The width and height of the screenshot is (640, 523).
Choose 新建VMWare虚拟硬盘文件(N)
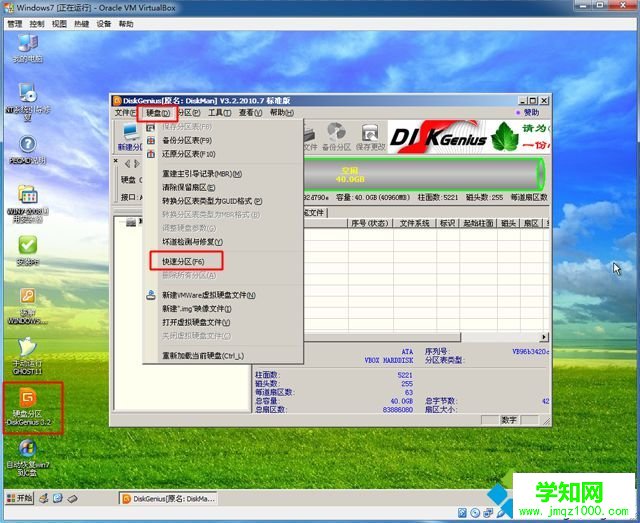click(x=223, y=295)
